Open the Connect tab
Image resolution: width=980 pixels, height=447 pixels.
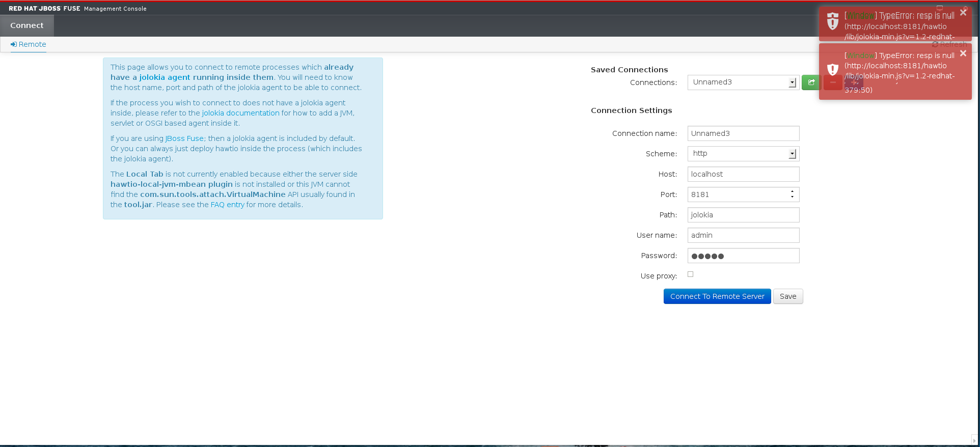pos(27,25)
